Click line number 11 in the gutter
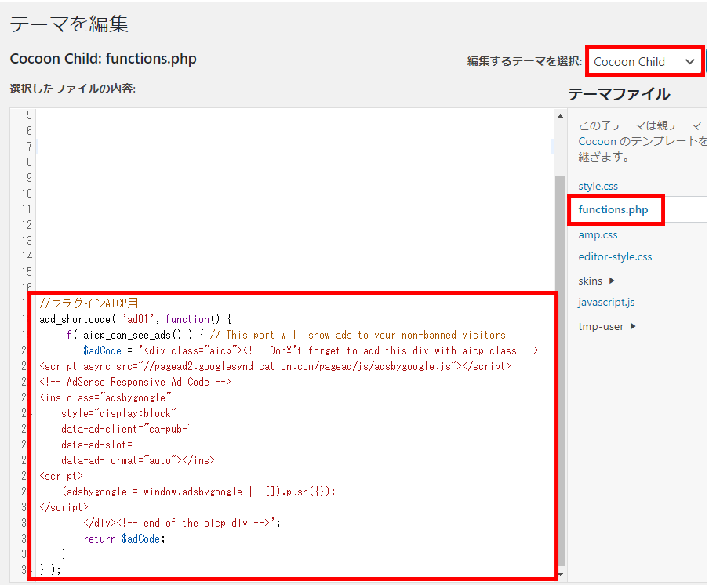The width and height of the screenshot is (709, 588). click(27, 209)
